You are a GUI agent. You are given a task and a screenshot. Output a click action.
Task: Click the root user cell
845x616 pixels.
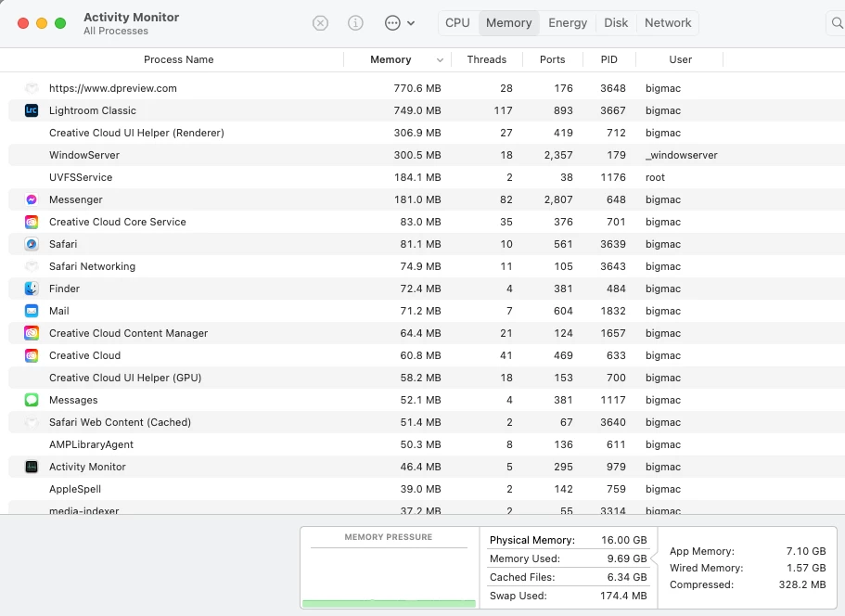(655, 177)
